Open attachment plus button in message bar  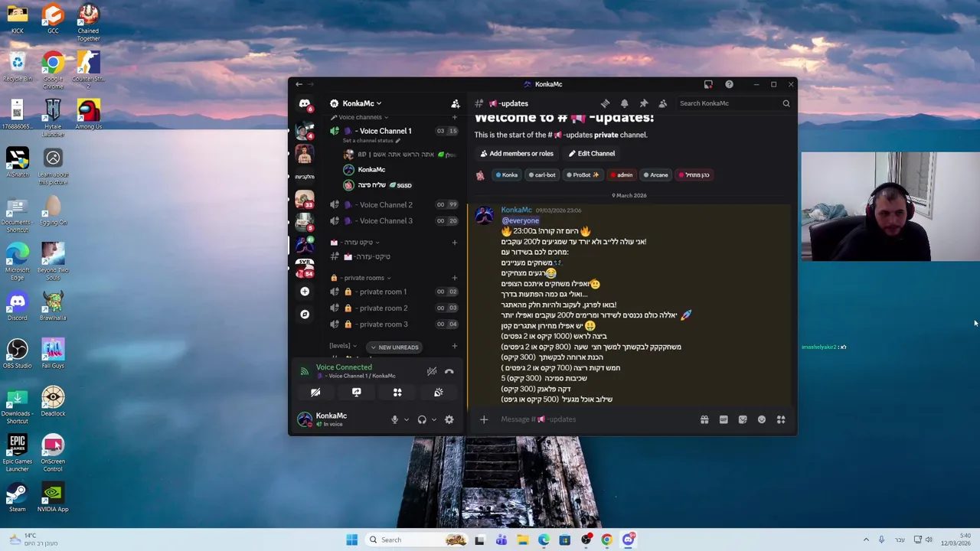(484, 419)
